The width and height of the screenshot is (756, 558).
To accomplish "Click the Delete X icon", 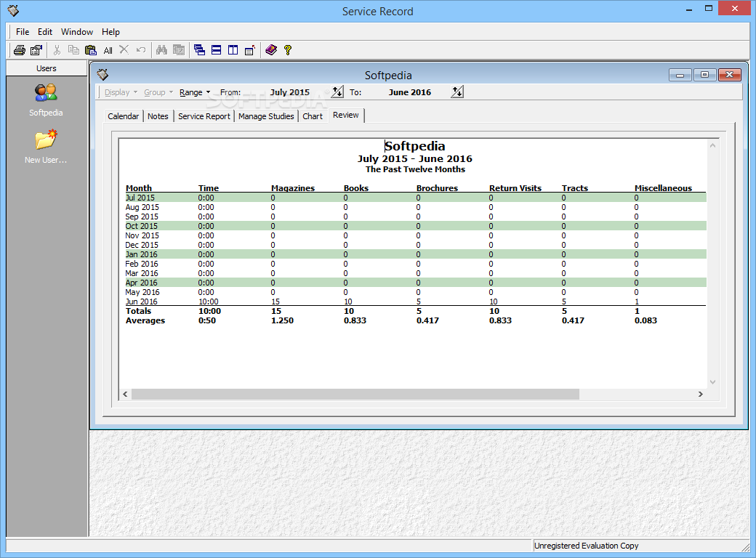I will (124, 49).
